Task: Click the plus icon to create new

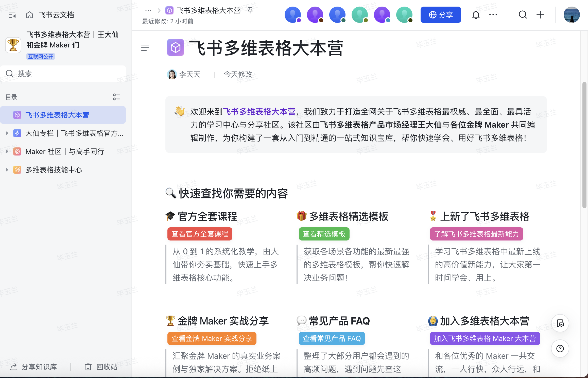Action: click(x=540, y=15)
